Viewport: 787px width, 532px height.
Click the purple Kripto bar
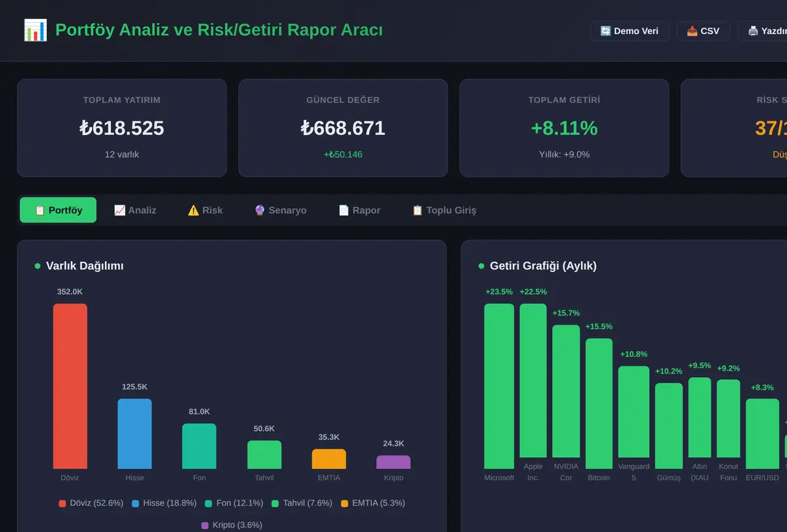(393, 462)
